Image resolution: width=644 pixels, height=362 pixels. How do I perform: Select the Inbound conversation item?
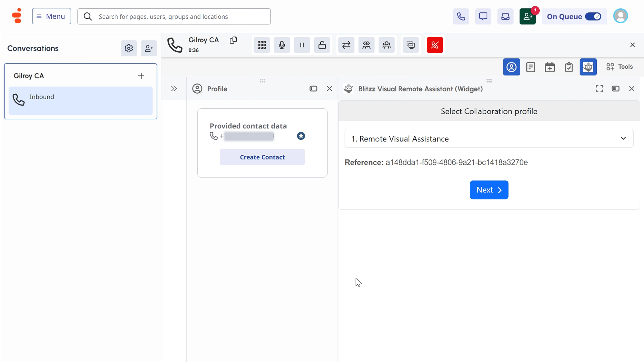pos(80,101)
